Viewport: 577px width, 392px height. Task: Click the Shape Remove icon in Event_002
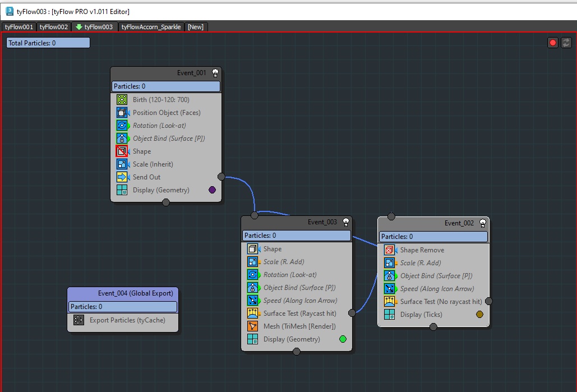[x=389, y=250]
